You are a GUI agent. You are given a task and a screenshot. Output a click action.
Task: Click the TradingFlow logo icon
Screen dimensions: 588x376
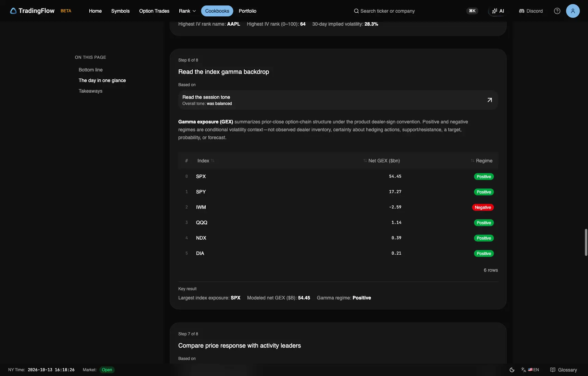[x=13, y=11]
